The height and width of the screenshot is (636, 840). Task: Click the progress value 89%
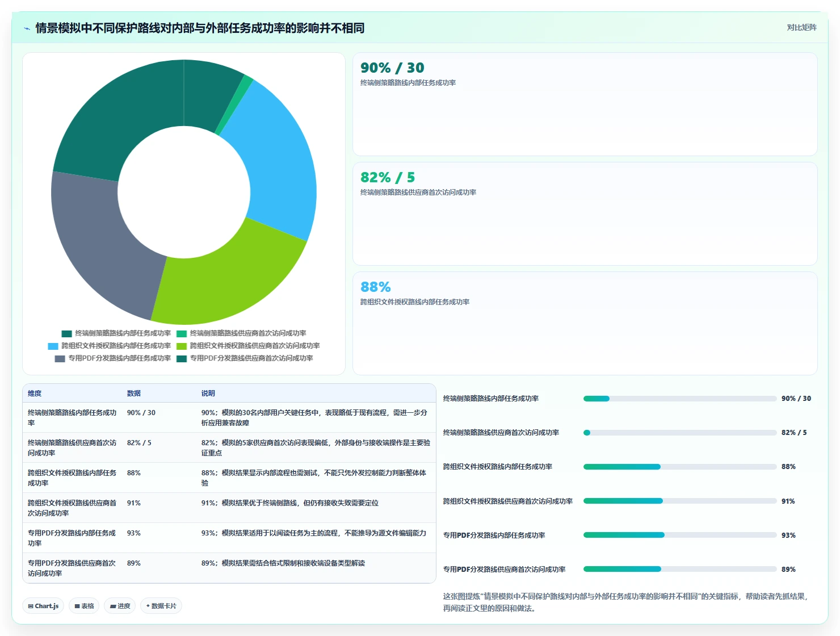click(x=788, y=570)
